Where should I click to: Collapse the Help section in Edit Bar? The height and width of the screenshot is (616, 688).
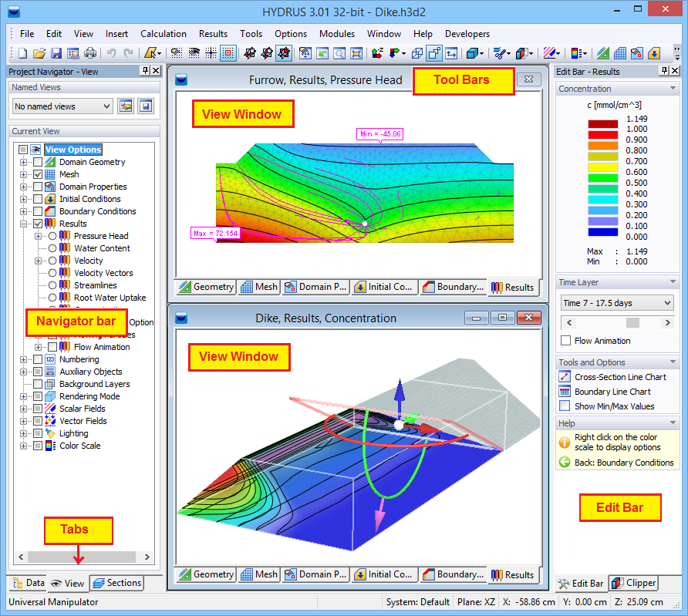tap(673, 423)
